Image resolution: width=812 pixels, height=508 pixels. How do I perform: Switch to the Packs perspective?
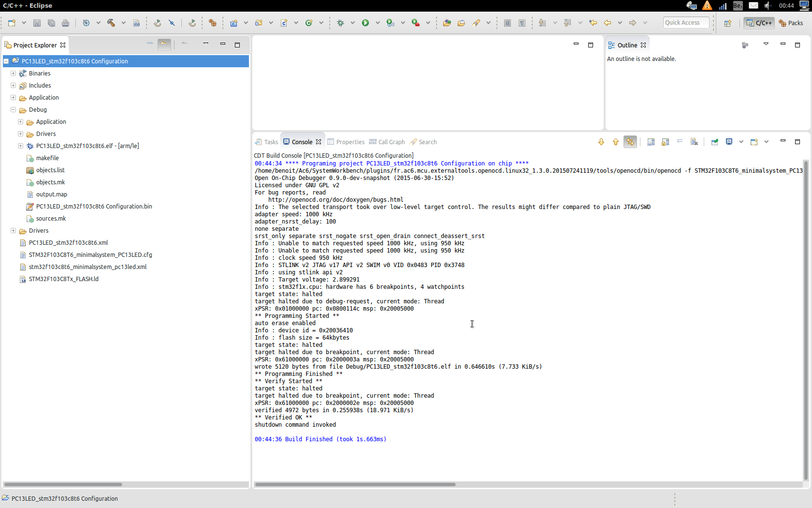[x=791, y=23]
